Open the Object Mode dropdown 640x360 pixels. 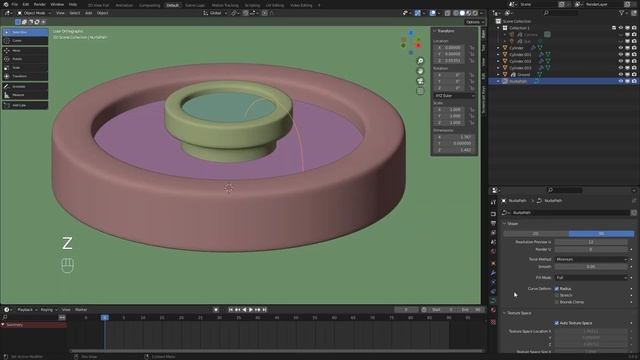[x=34, y=13]
